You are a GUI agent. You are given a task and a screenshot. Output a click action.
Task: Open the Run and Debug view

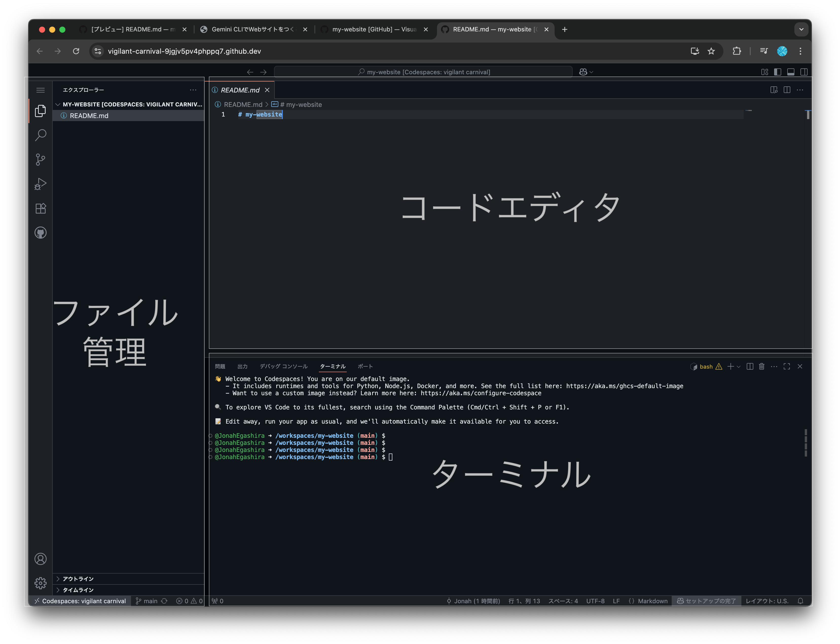point(40,184)
